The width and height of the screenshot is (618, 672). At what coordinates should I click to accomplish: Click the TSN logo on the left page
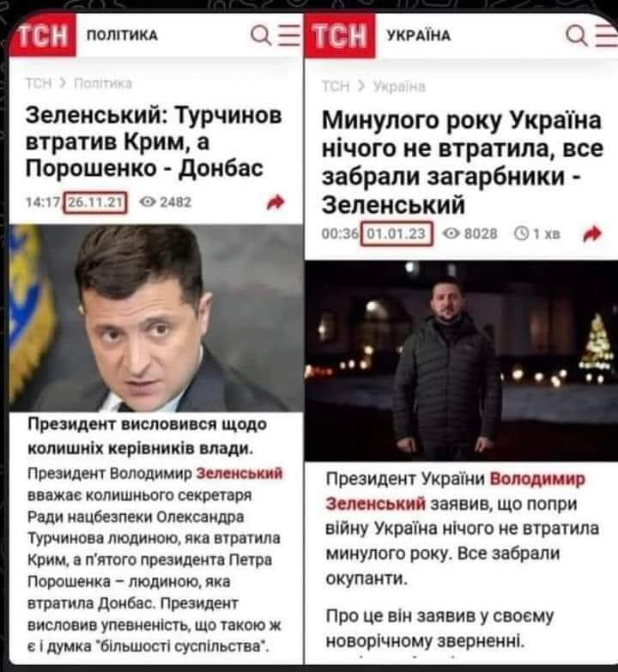(43, 35)
